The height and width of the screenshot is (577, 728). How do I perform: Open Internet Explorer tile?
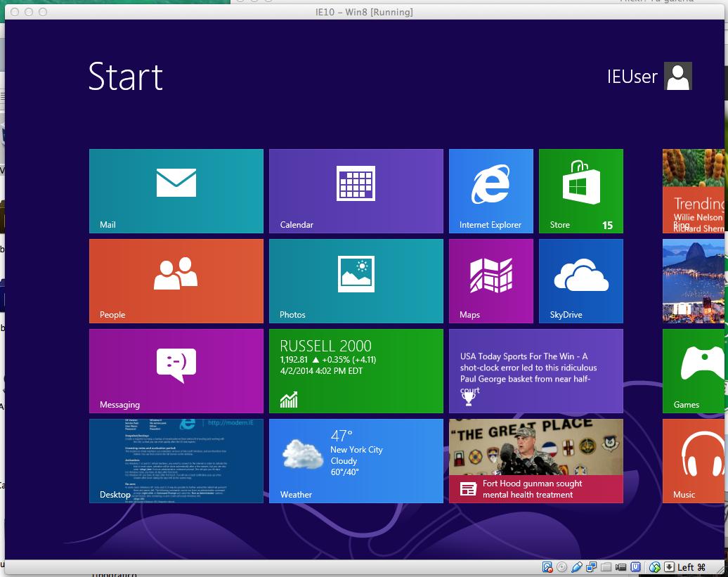pos(490,190)
